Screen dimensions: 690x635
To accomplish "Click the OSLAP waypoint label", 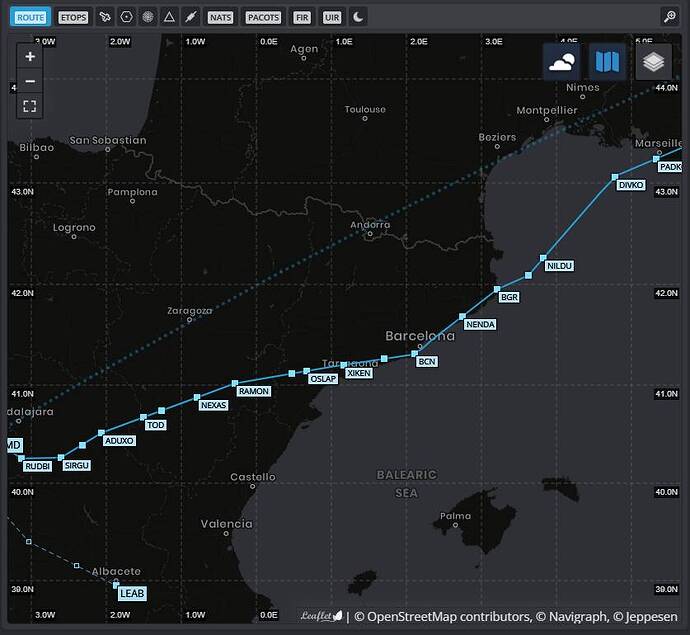I will [323, 379].
